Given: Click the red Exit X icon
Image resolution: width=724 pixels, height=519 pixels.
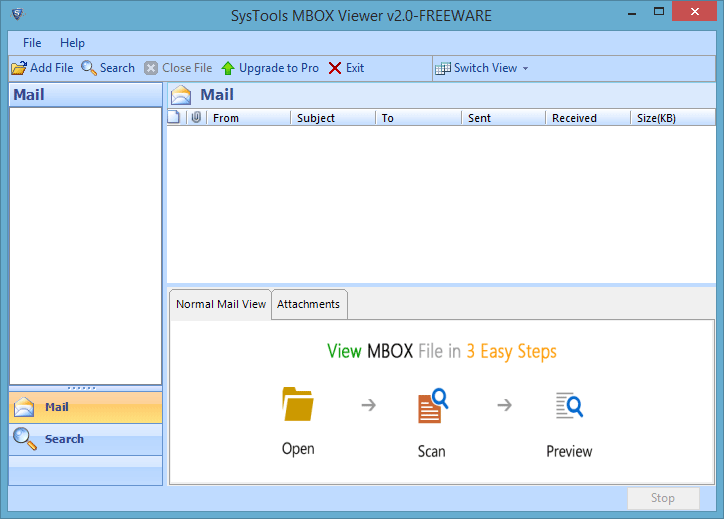Looking at the screenshot, I should pos(335,68).
